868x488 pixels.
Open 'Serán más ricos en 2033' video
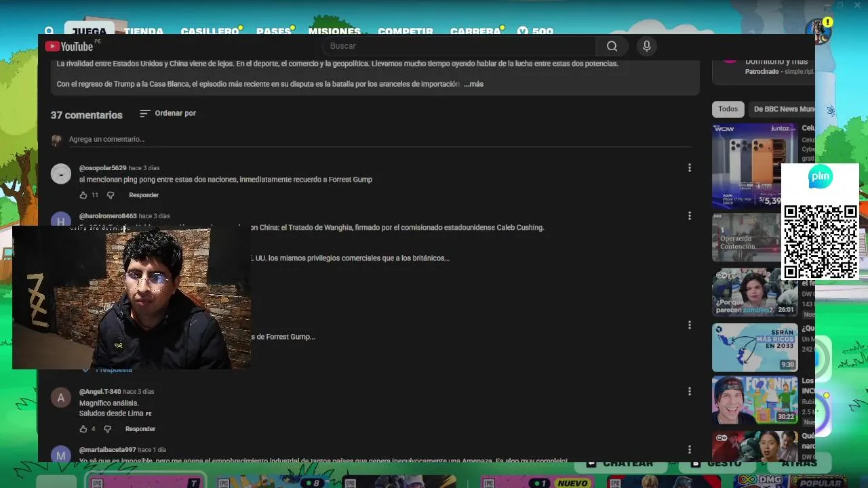pyautogui.click(x=755, y=347)
